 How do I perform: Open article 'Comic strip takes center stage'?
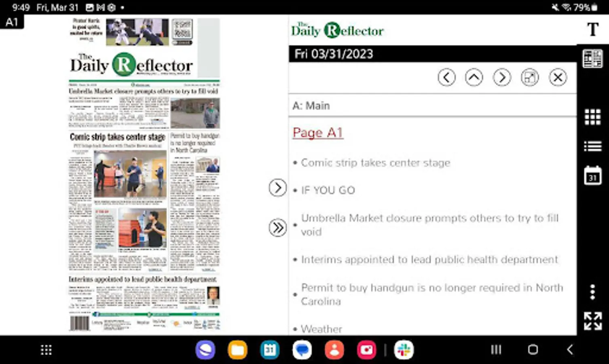[375, 163]
